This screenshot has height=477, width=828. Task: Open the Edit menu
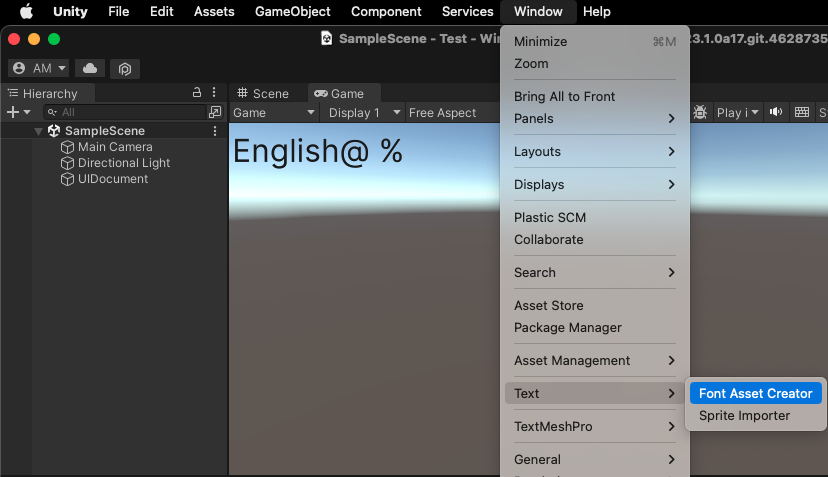pyautogui.click(x=161, y=11)
